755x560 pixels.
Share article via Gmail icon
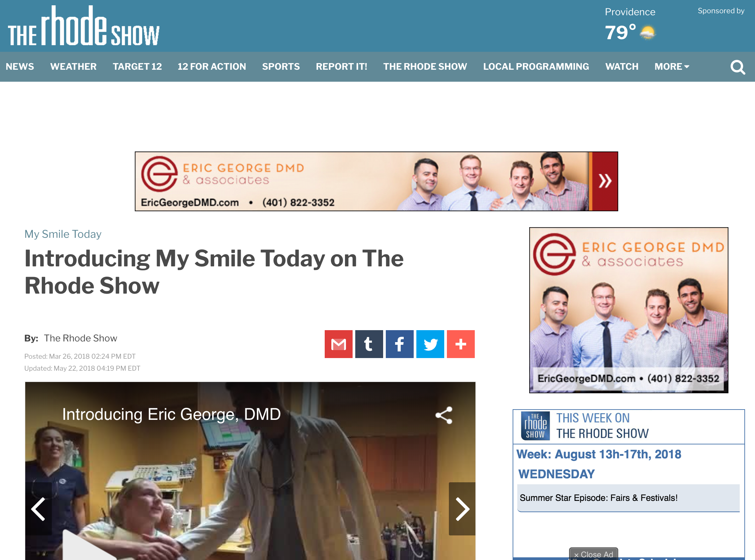click(338, 344)
